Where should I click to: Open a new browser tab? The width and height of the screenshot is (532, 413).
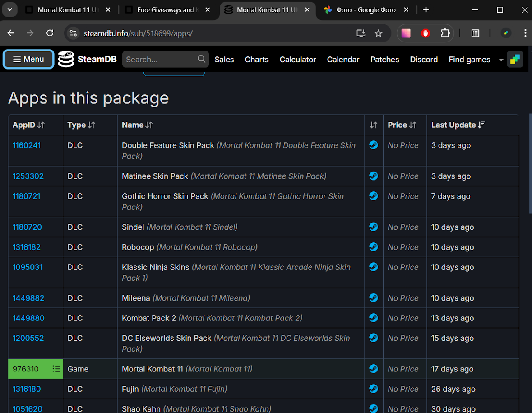coord(426,10)
